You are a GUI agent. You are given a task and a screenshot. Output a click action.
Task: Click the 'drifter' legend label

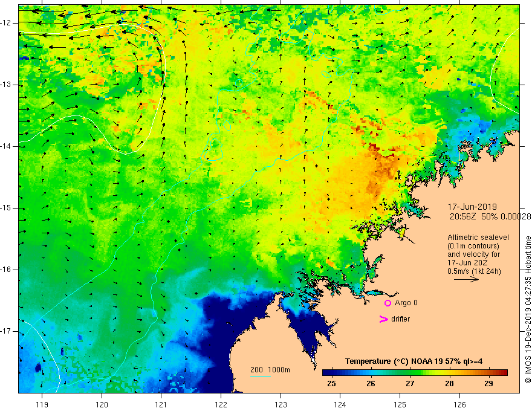[x=400, y=319]
